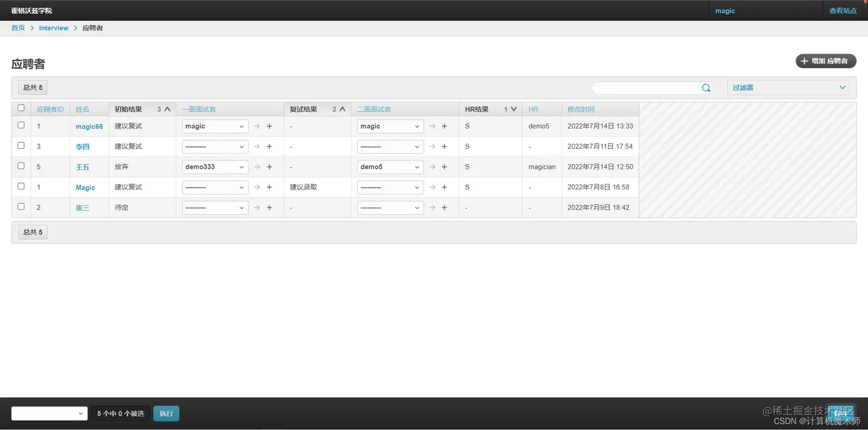Click plus icon beside 张三's 一面面试官 select
868x430 pixels.
tap(269, 207)
